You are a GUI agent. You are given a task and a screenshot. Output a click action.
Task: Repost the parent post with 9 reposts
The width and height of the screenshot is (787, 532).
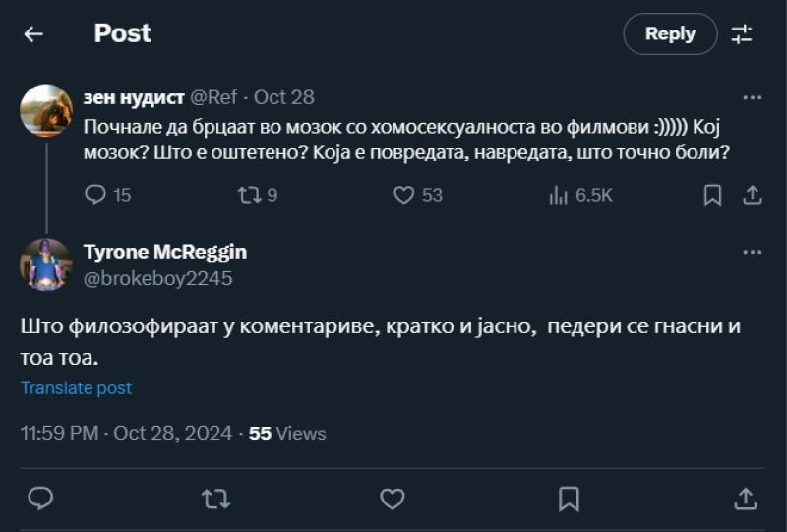(249, 195)
